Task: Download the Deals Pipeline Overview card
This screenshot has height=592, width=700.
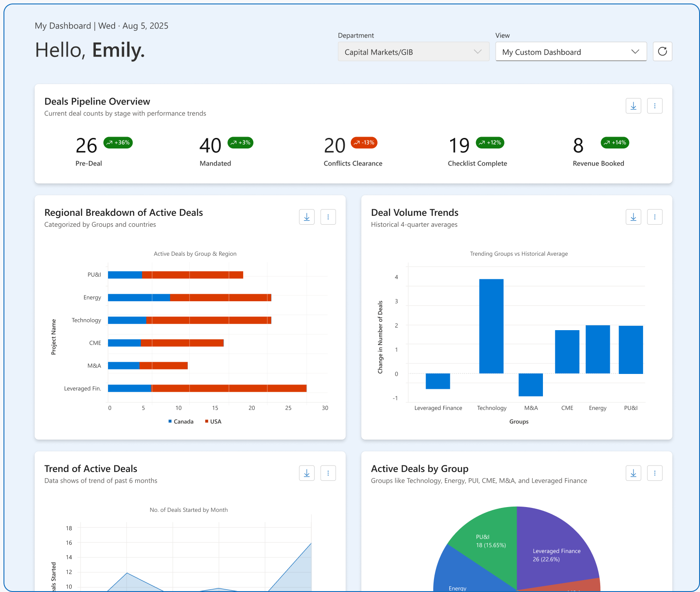Action: coord(633,106)
